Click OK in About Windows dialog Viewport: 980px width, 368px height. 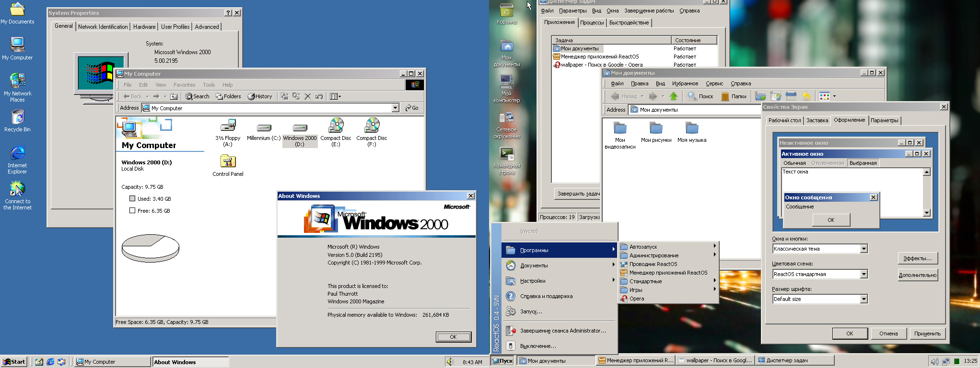[453, 337]
